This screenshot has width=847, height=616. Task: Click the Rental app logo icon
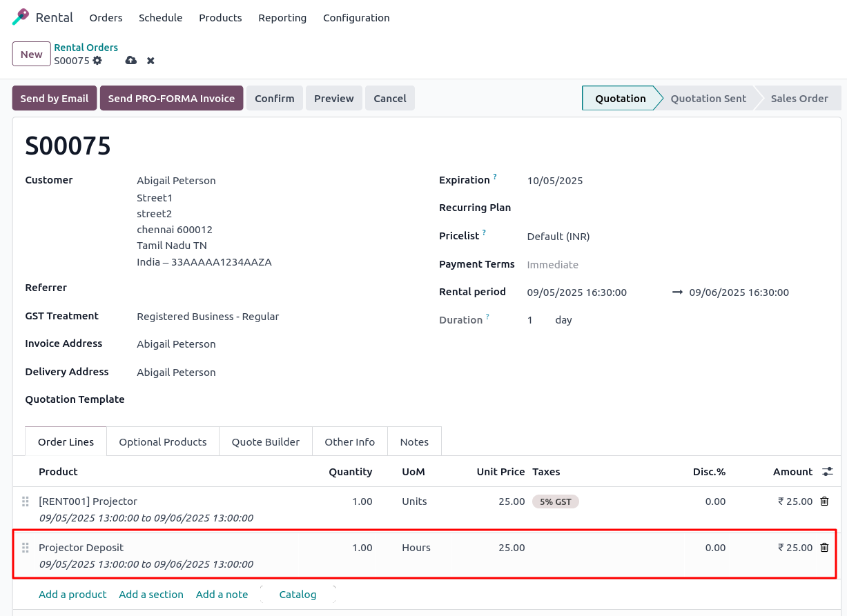[21, 17]
